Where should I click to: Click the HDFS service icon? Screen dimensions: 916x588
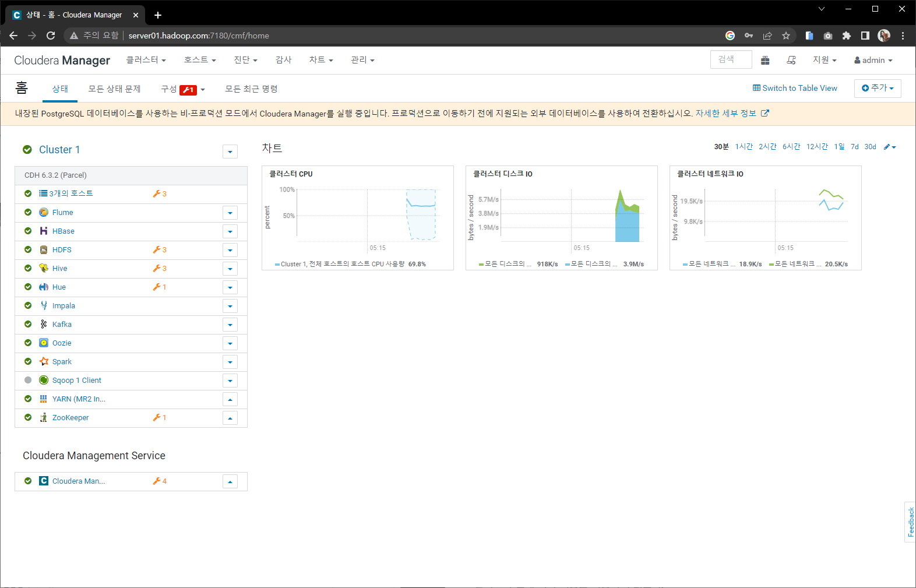click(44, 249)
